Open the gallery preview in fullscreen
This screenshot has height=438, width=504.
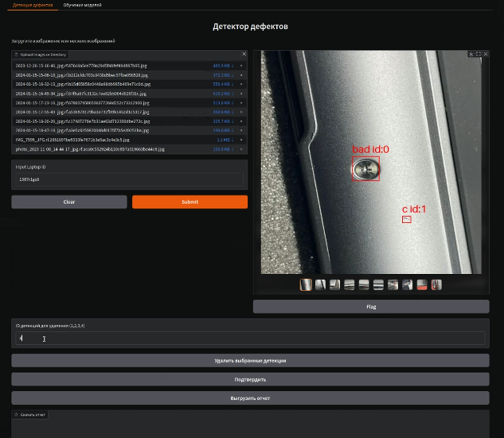pyautogui.click(x=478, y=54)
